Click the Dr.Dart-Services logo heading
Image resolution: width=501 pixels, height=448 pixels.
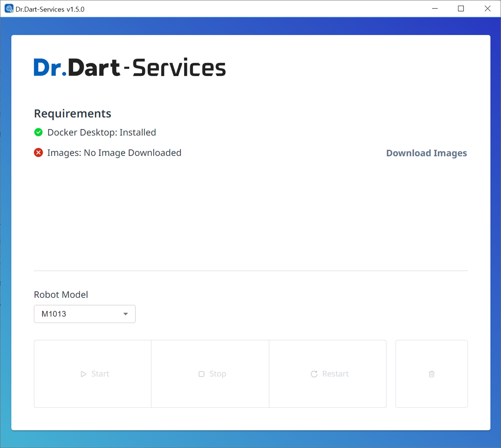(130, 67)
